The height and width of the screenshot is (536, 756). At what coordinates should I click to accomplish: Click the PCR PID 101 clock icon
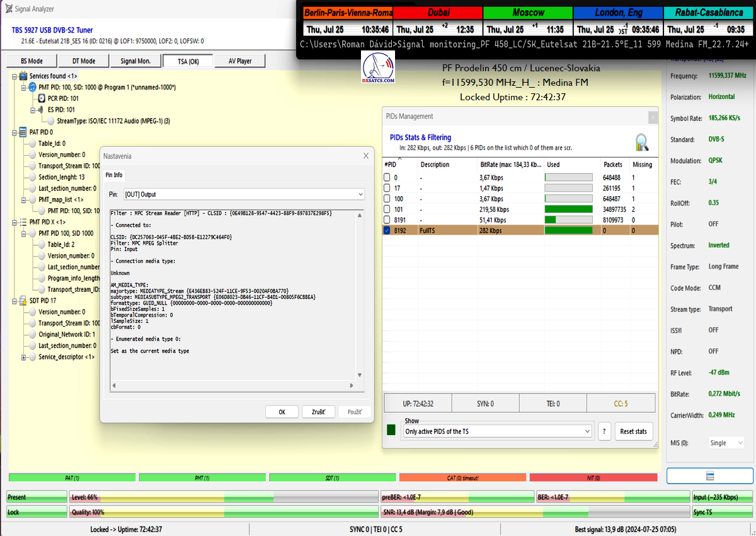pos(41,98)
